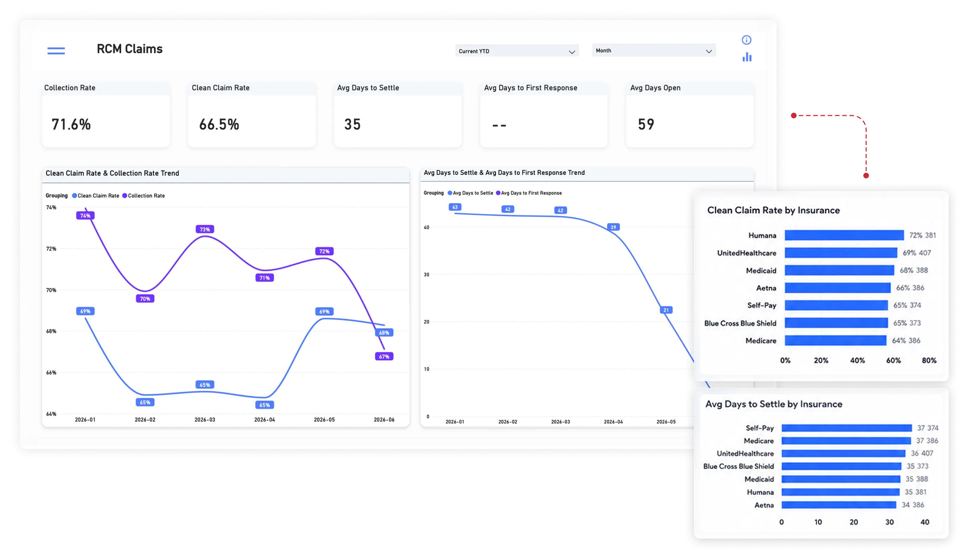Select the Avg Days to First Response card

[544, 114]
